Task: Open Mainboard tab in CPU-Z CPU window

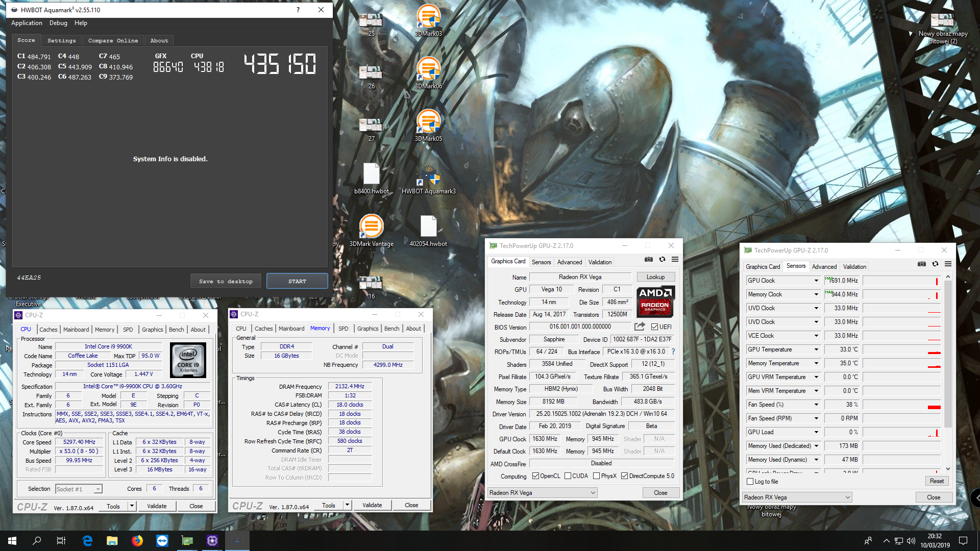Action: [76, 330]
